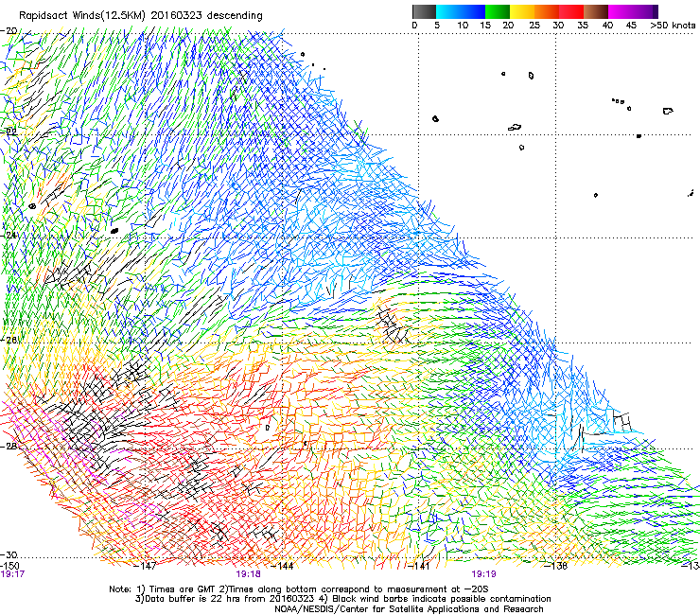Click the note line about Times are GMT
The image size is (700, 615).
[x=299, y=589]
